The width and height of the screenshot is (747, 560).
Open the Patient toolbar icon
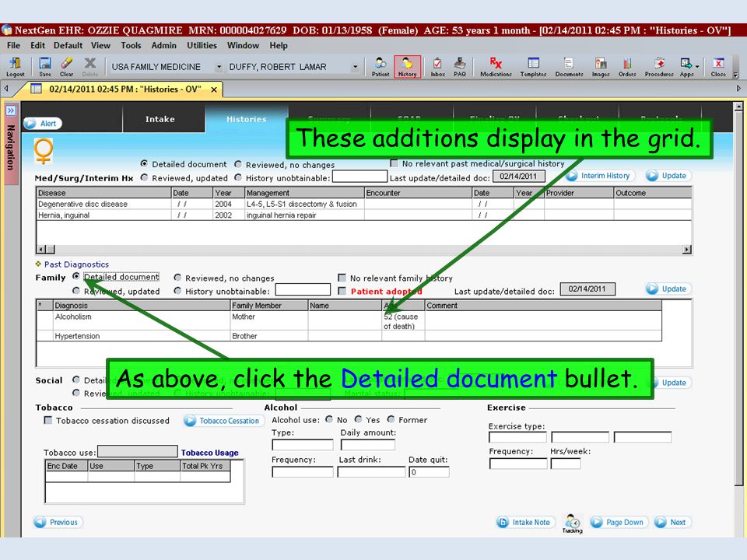point(381,67)
